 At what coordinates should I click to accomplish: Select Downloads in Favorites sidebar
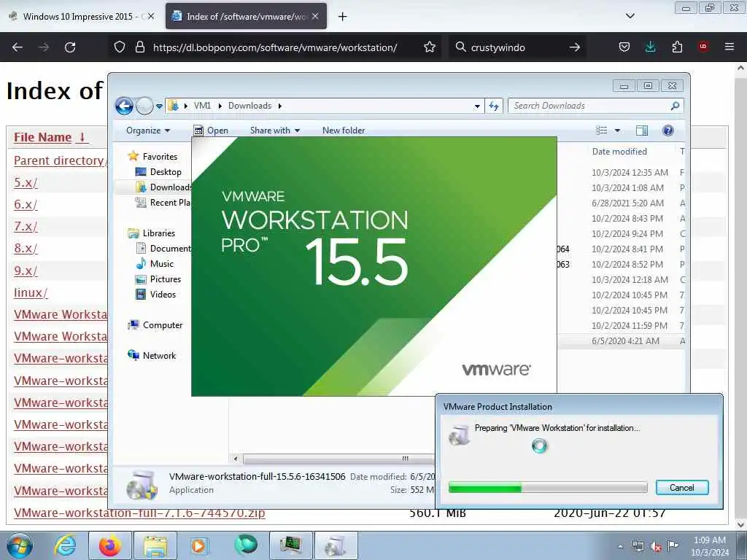click(163, 187)
